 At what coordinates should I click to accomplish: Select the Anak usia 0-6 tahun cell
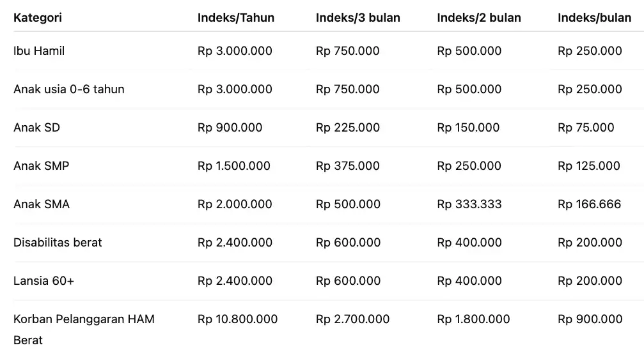(x=68, y=89)
